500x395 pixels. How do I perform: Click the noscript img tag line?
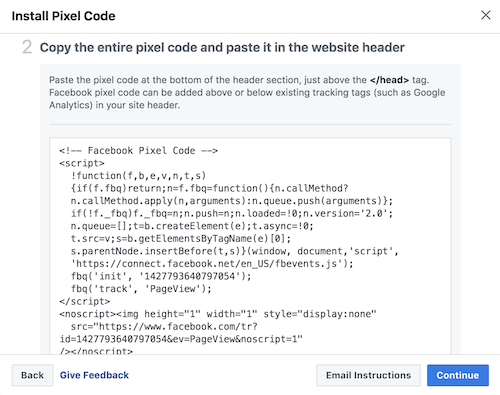[218, 314]
